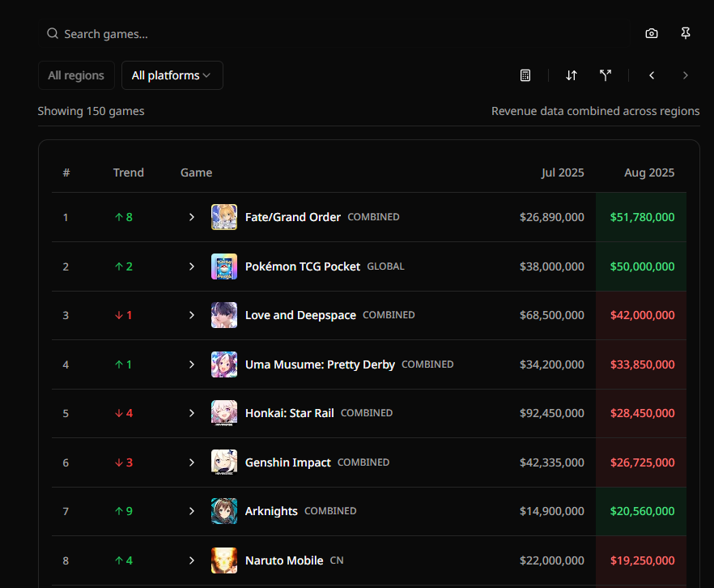
Task: Expand the Arknights row
Action: (192, 511)
